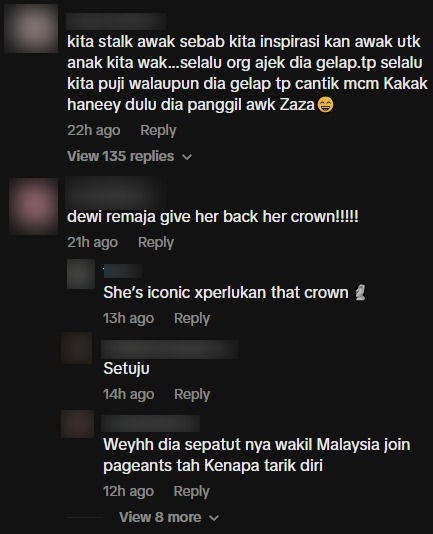Open the blurred username above the Setuju reply
This screenshot has height=534, width=433.
(169, 349)
